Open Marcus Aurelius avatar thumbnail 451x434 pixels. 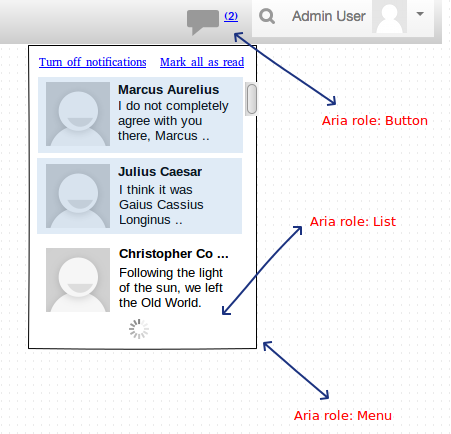pos(78,114)
